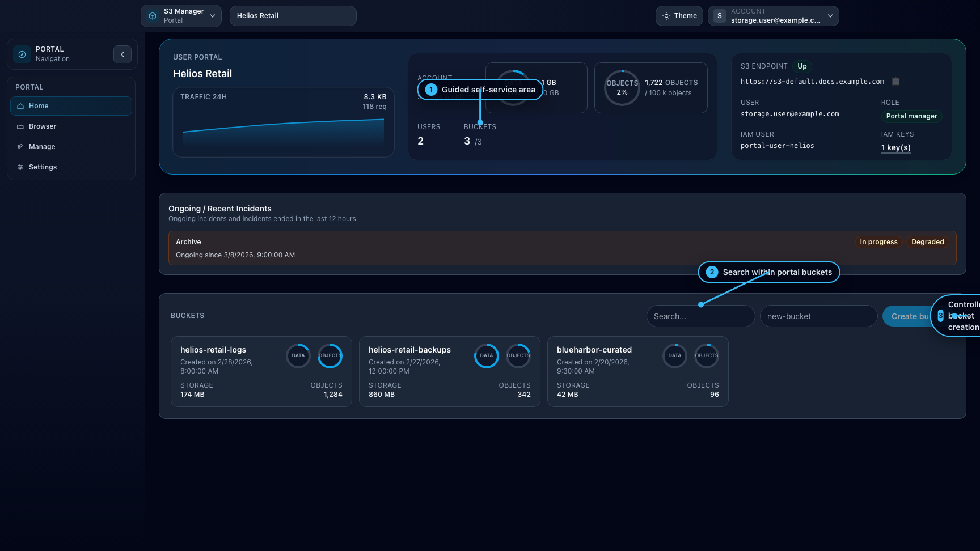Collapse the Portal Navigation panel with the chevron

tap(122, 54)
